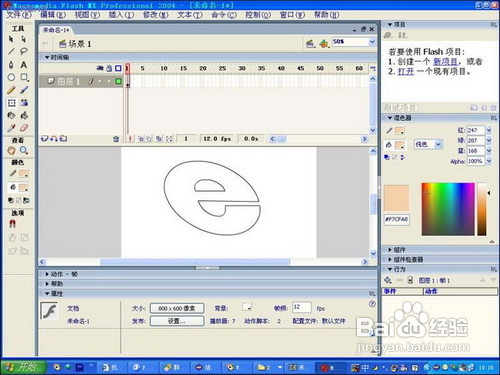Select the Eraser tool
Screen dimensions: 500x375
click(24, 128)
